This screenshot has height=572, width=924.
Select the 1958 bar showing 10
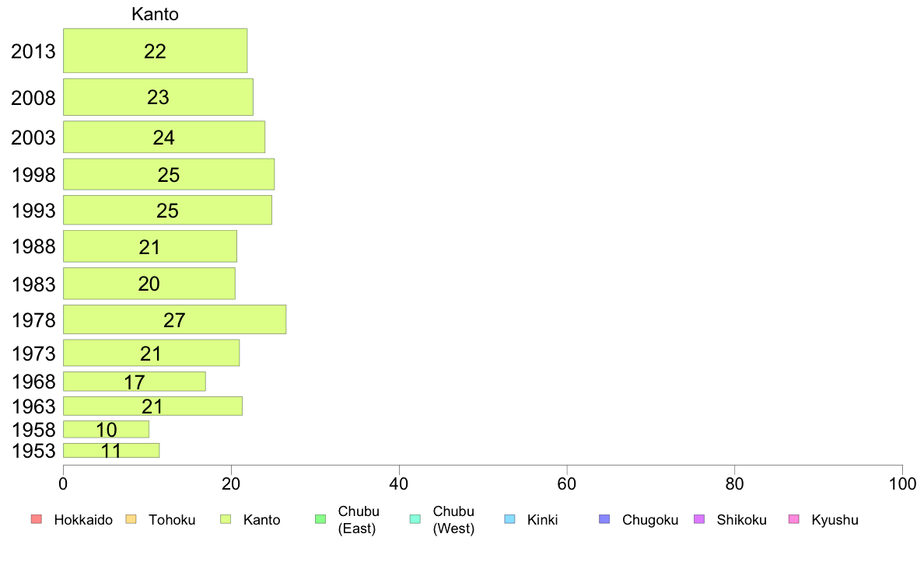coord(106,429)
